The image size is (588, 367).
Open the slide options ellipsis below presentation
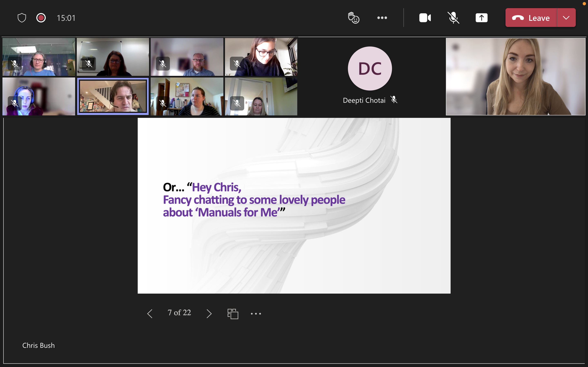256,314
